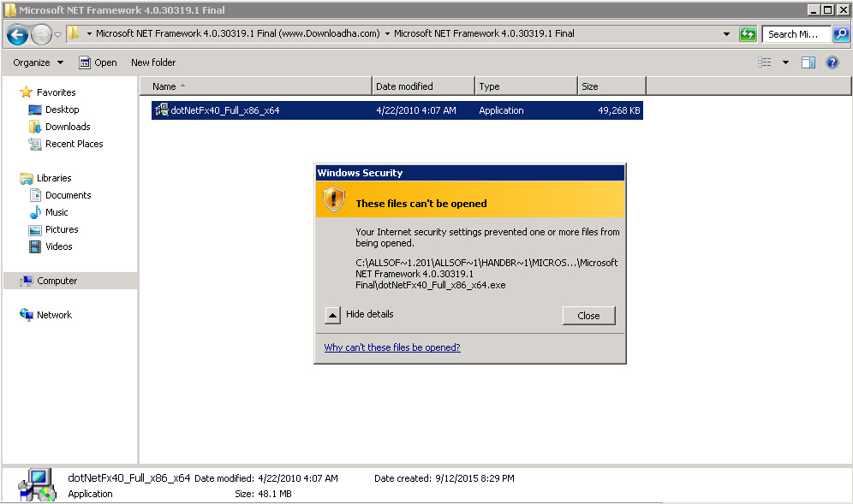
Task: Click the installer icon in details pane
Action: (37, 484)
